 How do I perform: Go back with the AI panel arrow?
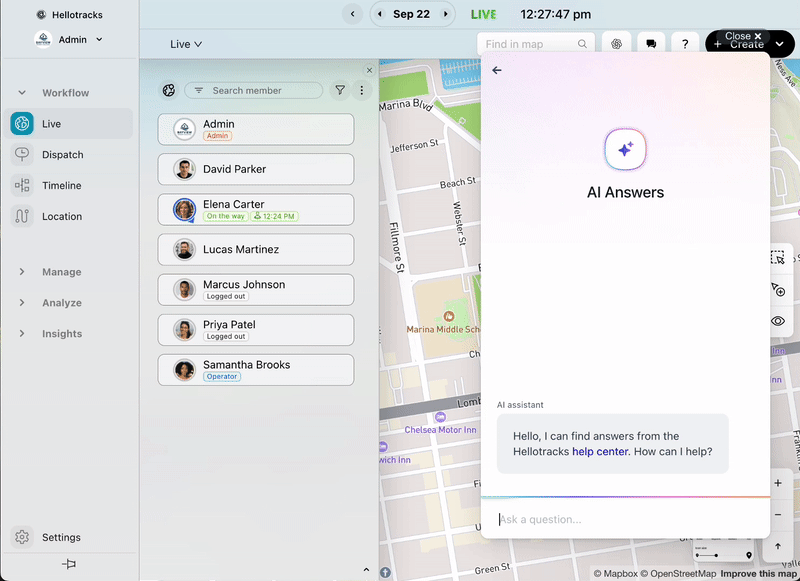(x=497, y=70)
